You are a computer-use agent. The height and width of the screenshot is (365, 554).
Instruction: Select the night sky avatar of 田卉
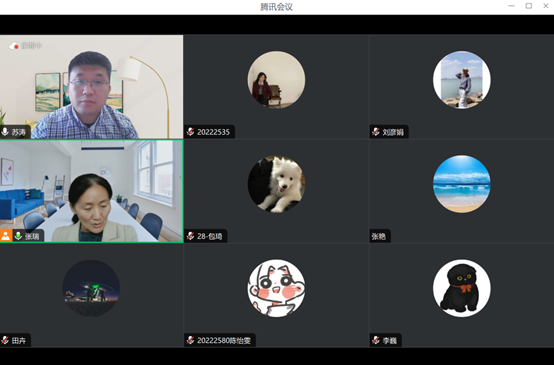point(91,288)
